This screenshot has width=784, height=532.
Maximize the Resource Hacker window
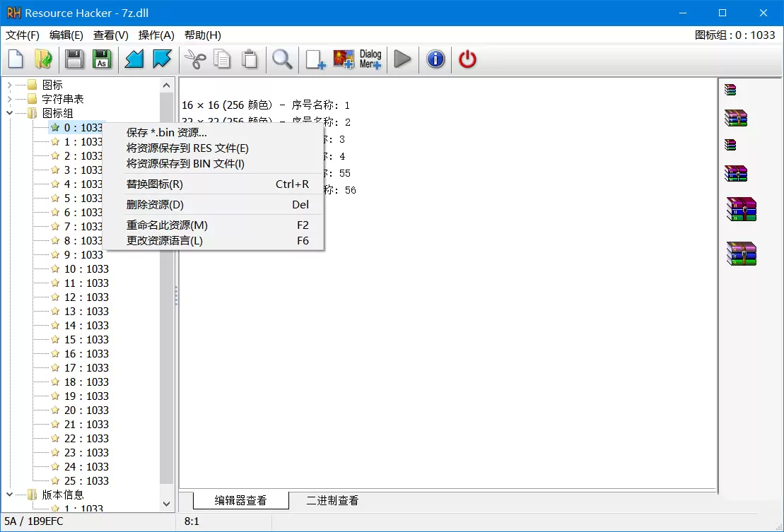(x=722, y=13)
